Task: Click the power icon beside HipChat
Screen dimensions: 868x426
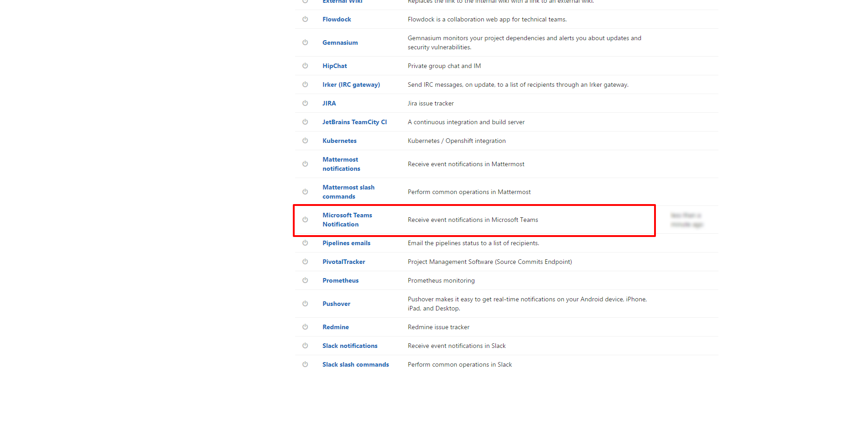Action: click(305, 66)
